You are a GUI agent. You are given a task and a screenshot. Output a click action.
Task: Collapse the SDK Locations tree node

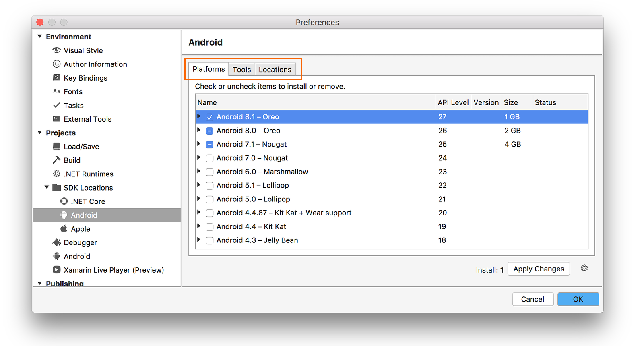(47, 187)
